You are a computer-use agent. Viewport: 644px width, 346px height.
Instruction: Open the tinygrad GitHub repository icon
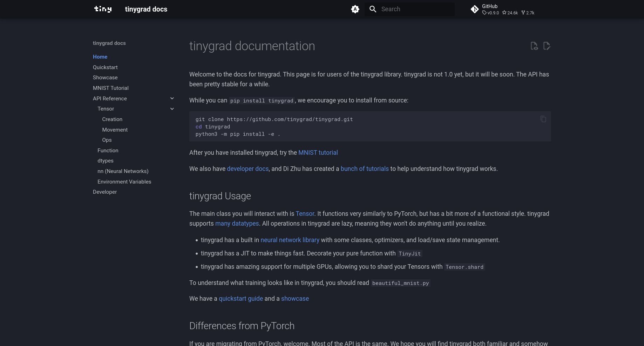tap(475, 9)
